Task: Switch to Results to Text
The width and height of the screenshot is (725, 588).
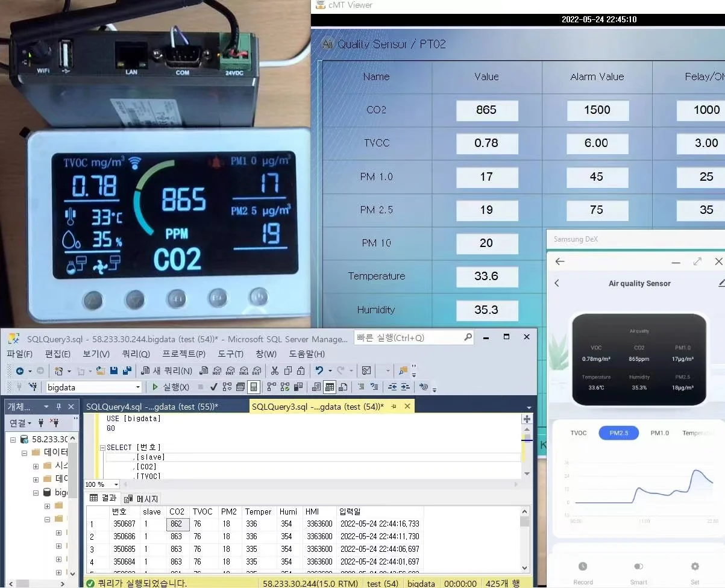Action: point(316,387)
